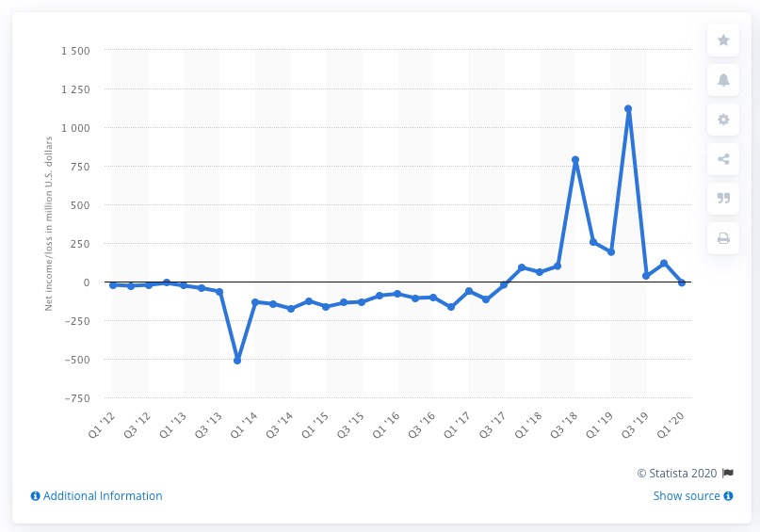Click the Q3 '18 peak data point

[x=575, y=160]
